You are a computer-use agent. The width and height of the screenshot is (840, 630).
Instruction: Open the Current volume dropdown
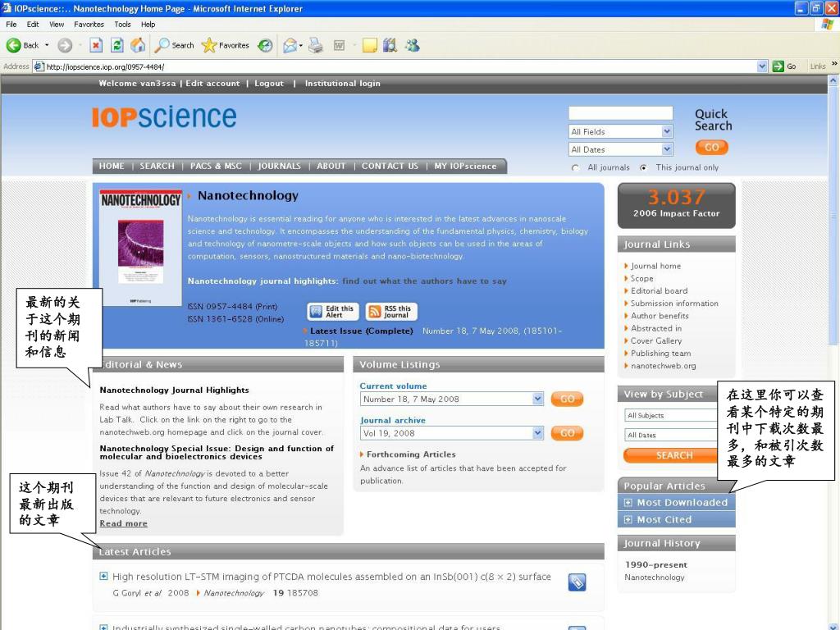[x=452, y=399]
